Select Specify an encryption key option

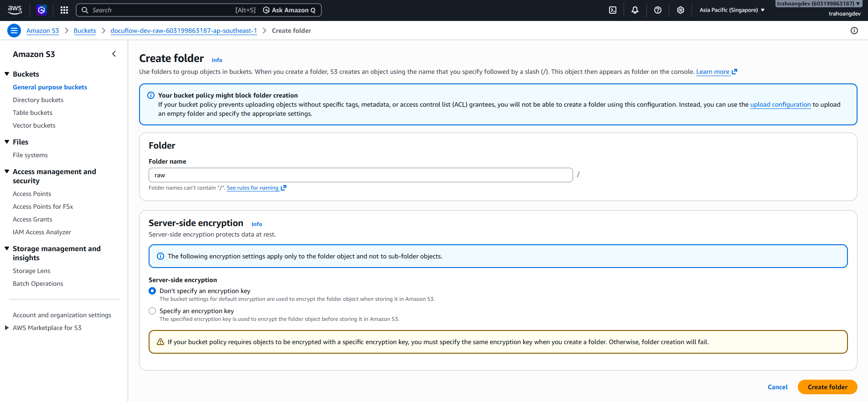(x=152, y=311)
